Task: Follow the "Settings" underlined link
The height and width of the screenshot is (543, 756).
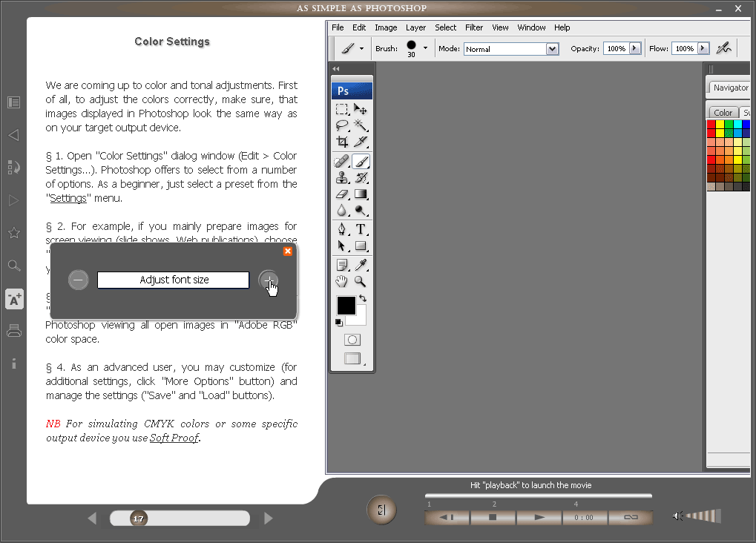Action: coord(68,198)
